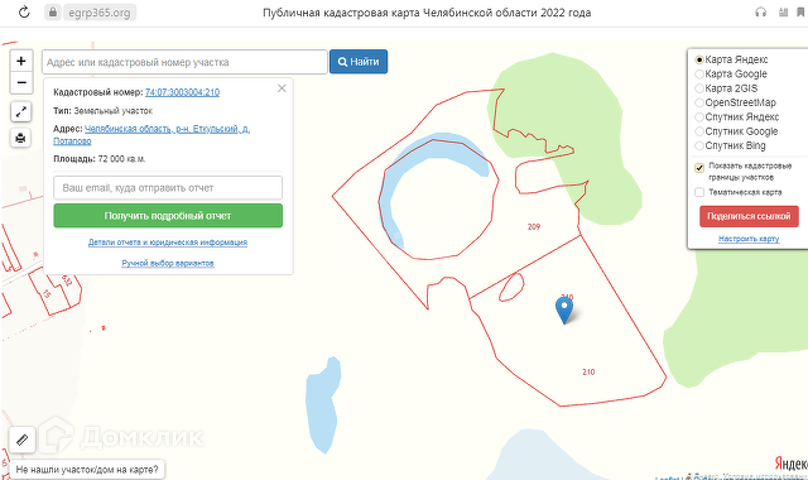Click the address search input field

[x=185, y=62]
